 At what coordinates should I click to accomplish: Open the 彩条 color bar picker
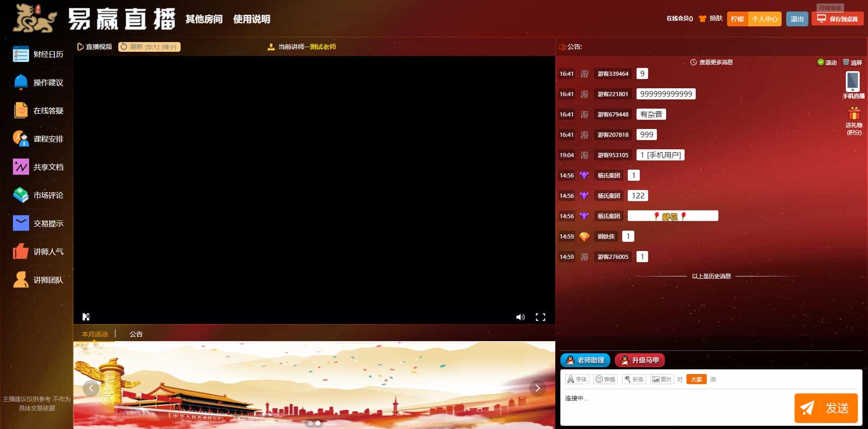coord(634,379)
